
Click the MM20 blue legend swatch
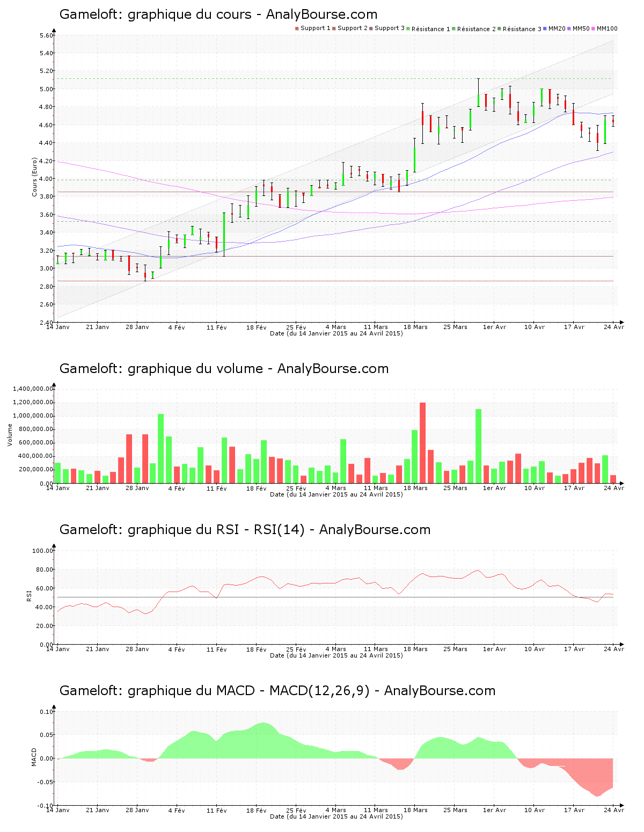coord(545,28)
